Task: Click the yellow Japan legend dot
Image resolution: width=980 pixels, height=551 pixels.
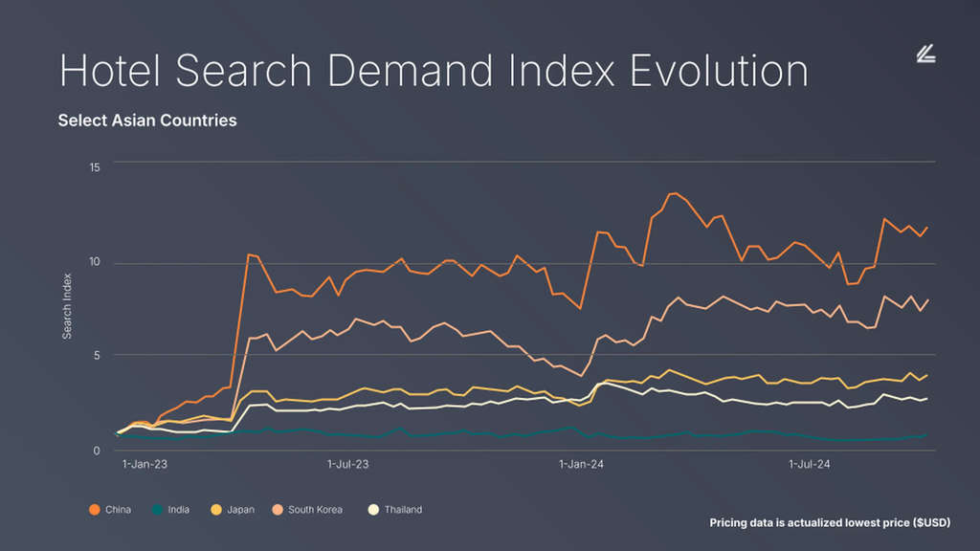Action: [215, 510]
